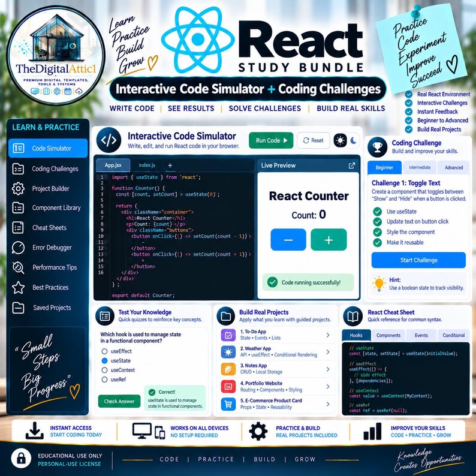Click the To-Do App calendar icon
This screenshot has width=476, height=476.
point(228,335)
